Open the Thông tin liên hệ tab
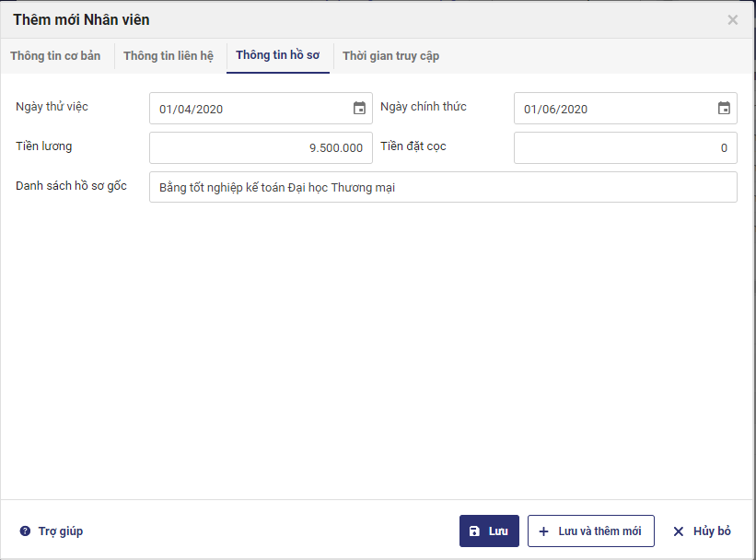 click(169, 56)
